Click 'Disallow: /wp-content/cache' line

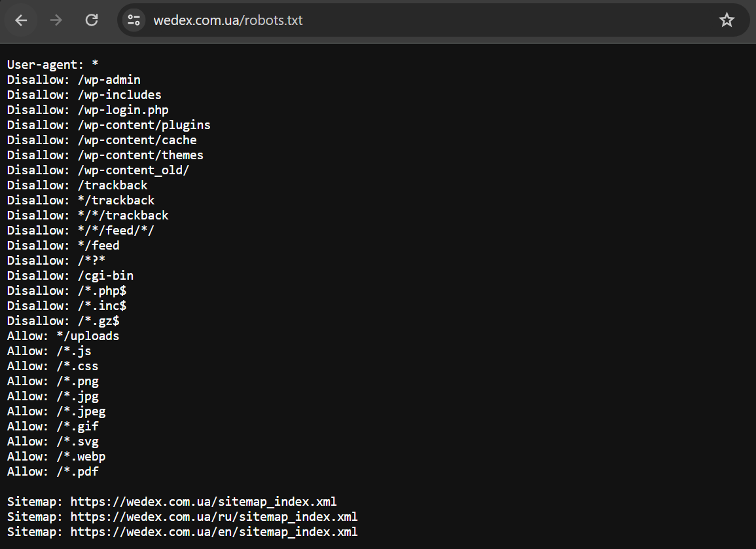point(101,140)
